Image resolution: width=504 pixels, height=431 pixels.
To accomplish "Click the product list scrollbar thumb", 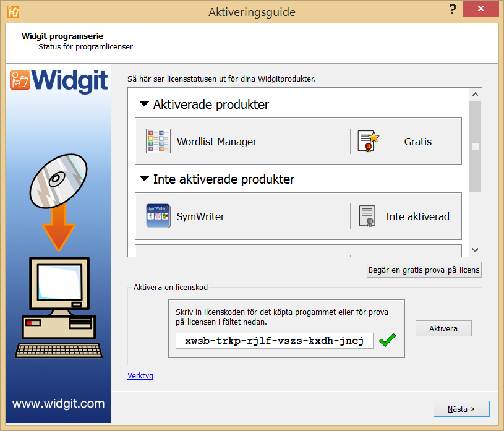I will click(475, 147).
